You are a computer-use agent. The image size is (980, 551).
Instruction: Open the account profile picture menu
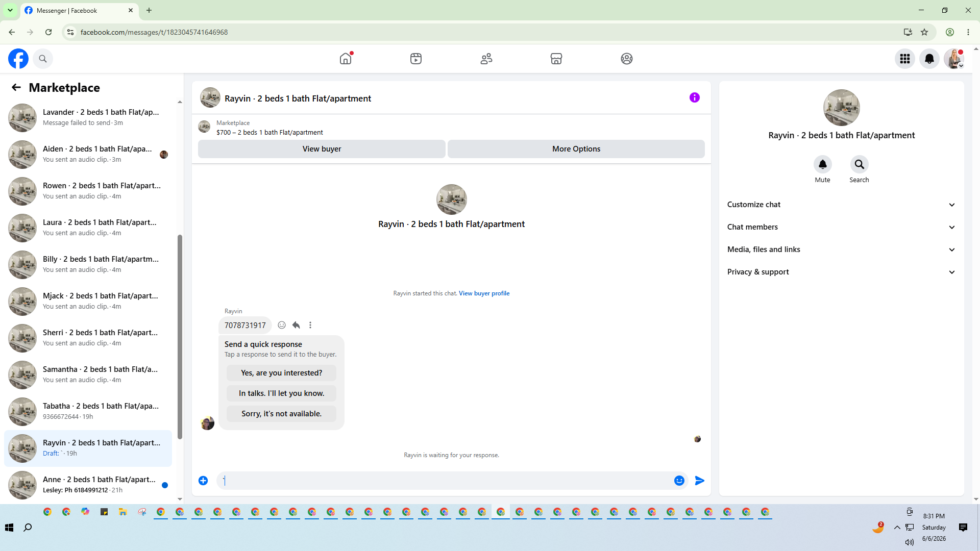[954, 59]
